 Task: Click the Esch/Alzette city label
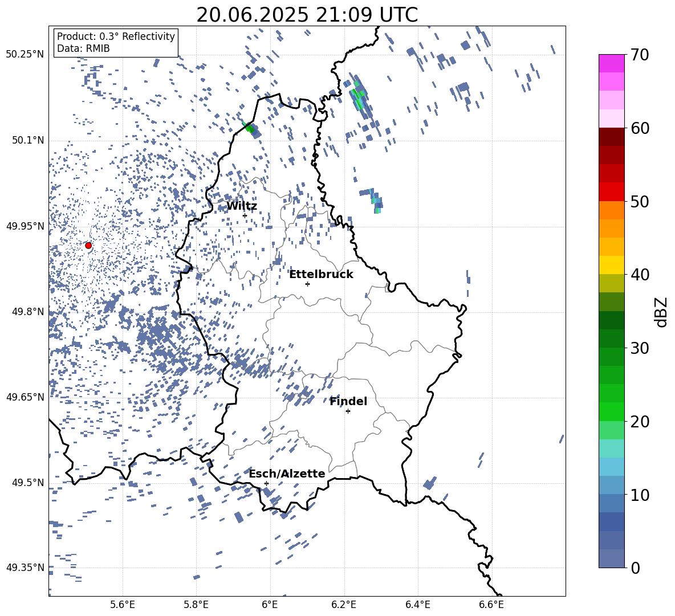[287, 474]
